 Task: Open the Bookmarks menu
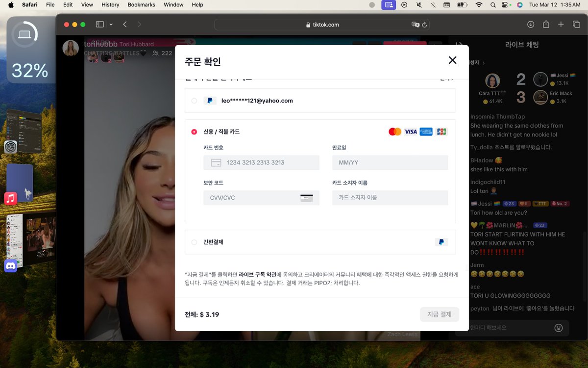142,4
